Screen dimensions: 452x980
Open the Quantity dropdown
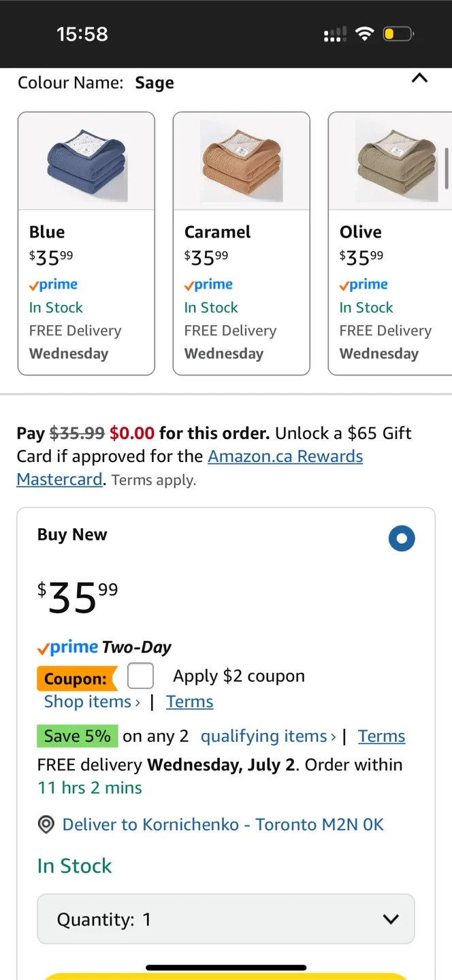[226, 919]
